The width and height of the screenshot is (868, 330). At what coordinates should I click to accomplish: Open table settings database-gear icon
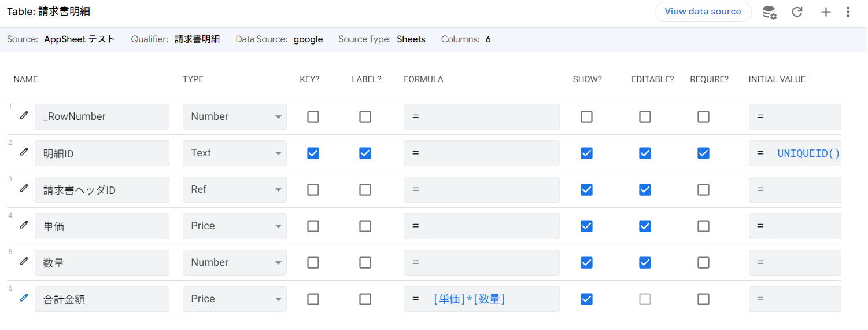[769, 12]
